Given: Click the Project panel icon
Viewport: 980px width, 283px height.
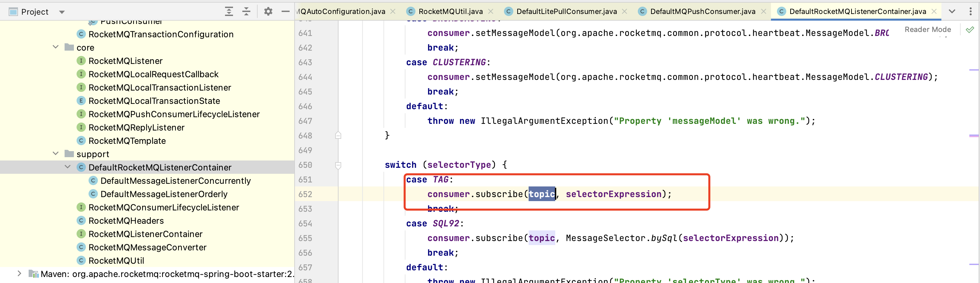Looking at the screenshot, I should point(13,12).
